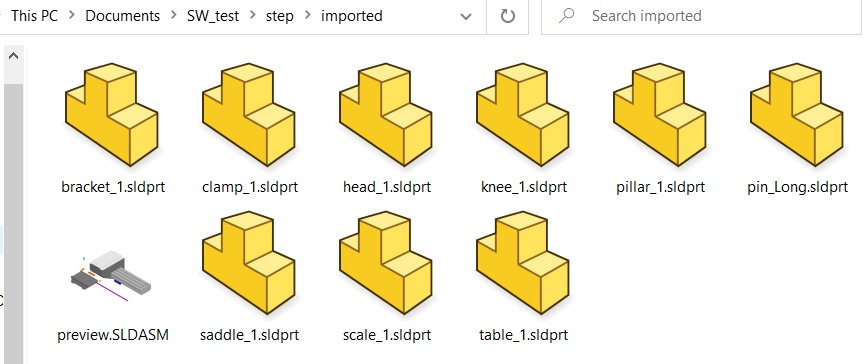Navigate to the SW_test breadcrumb folder
The image size is (865, 364).
(x=213, y=16)
